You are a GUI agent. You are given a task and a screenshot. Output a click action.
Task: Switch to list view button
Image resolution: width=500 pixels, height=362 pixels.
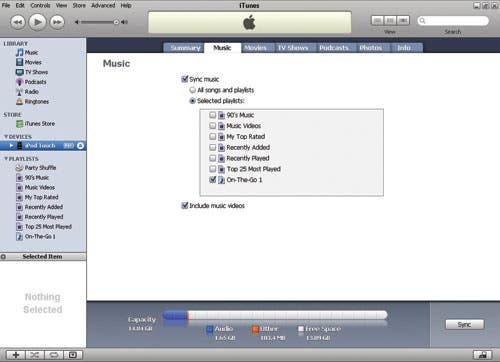377,21
